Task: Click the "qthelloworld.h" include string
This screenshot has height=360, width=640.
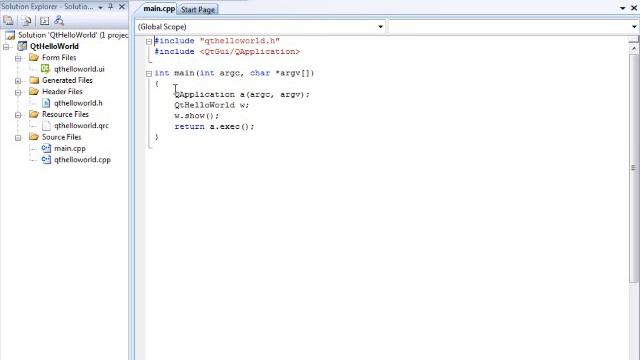Action: coord(240,41)
